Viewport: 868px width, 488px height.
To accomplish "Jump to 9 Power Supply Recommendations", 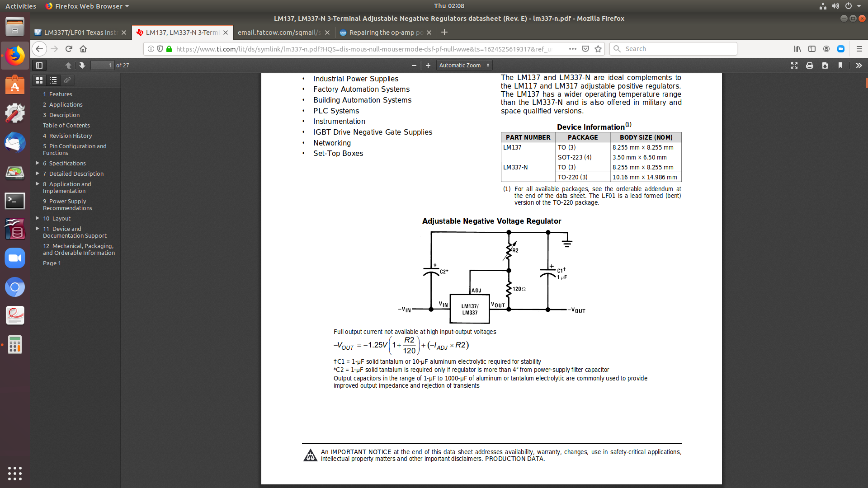I will tap(67, 205).
